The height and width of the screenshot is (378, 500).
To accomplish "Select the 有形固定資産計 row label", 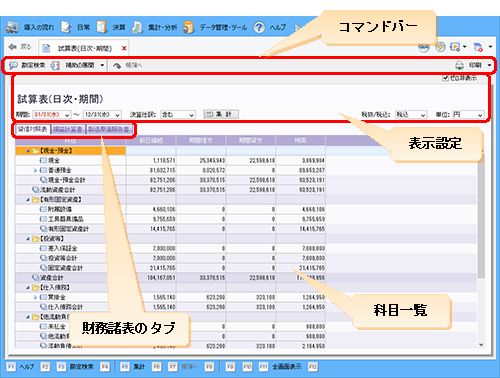I will 69,229.
